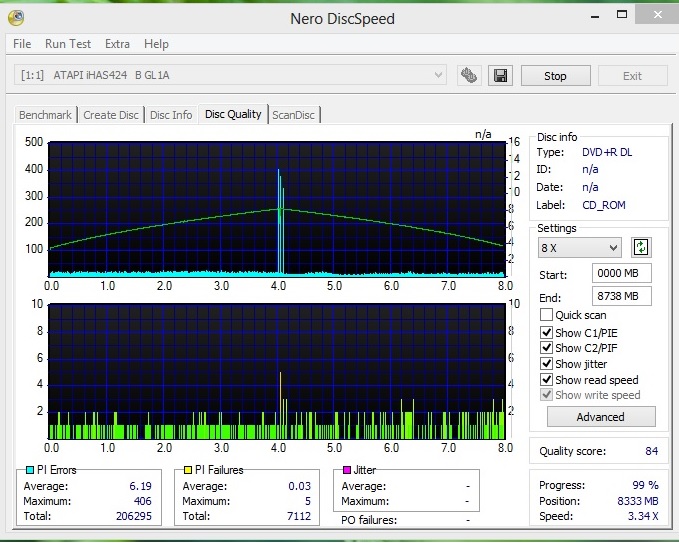
Task: Toggle the Show jitter checkbox
Action: pyautogui.click(x=547, y=364)
